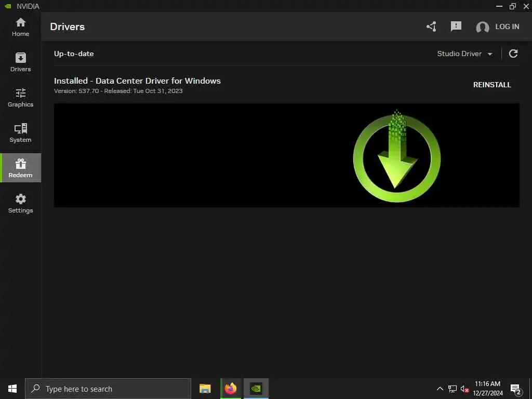Open the feedback notification icon
The width and height of the screenshot is (532, 399).
coord(456,26)
